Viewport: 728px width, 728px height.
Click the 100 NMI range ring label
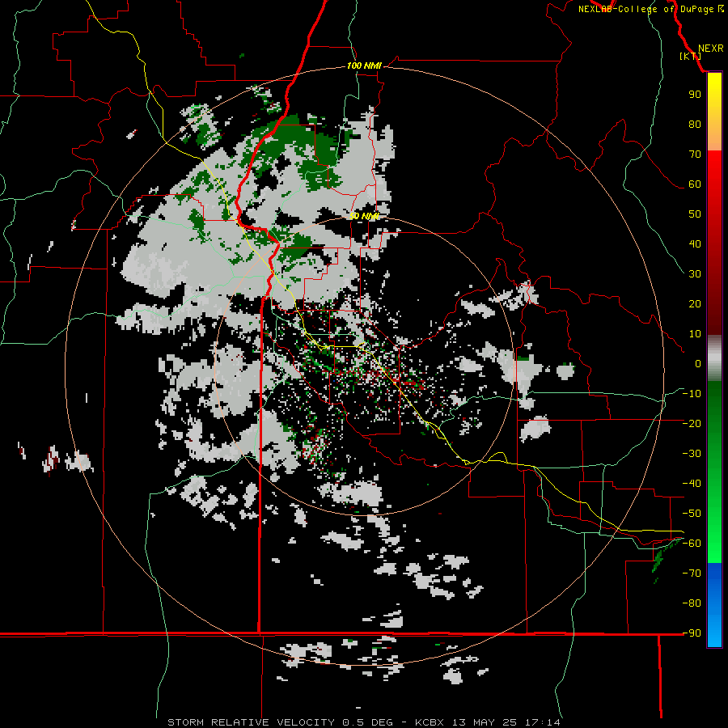(364, 66)
